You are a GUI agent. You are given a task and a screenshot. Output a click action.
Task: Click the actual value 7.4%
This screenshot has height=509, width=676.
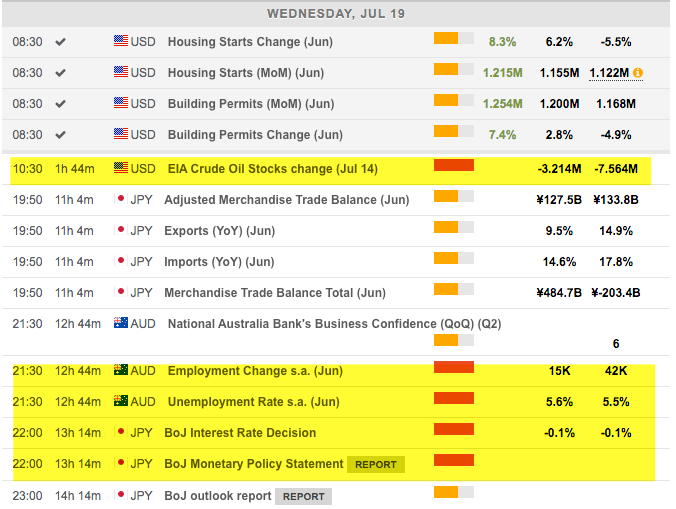click(x=502, y=135)
